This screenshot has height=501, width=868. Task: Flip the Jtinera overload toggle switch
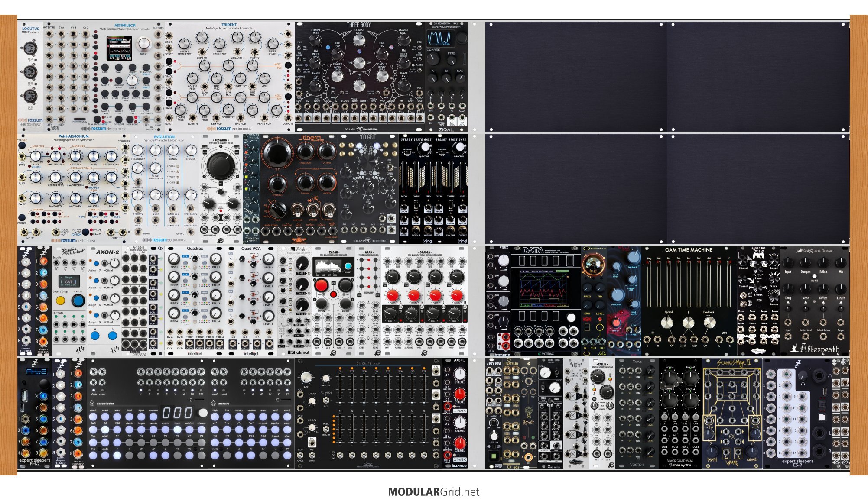(x=298, y=210)
